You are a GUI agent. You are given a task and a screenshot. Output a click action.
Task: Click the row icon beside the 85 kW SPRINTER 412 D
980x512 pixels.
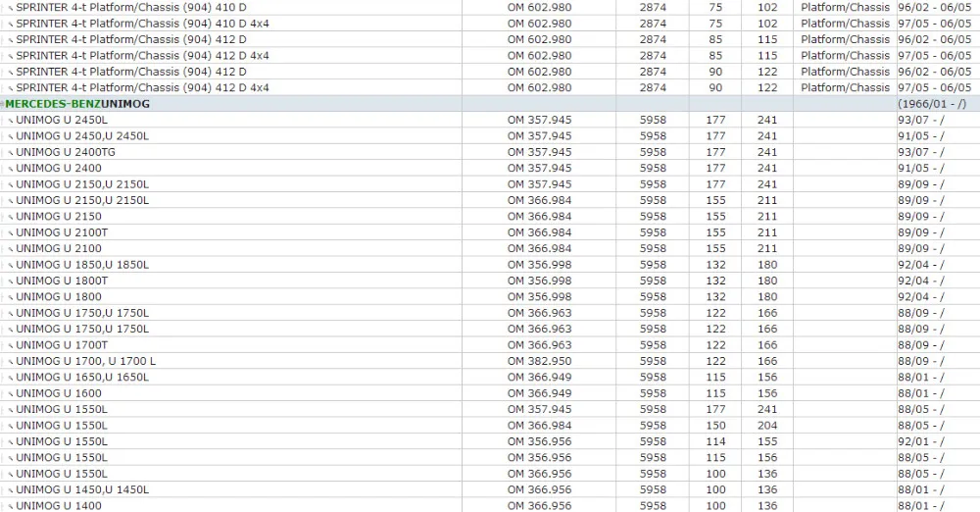[11, 40]
